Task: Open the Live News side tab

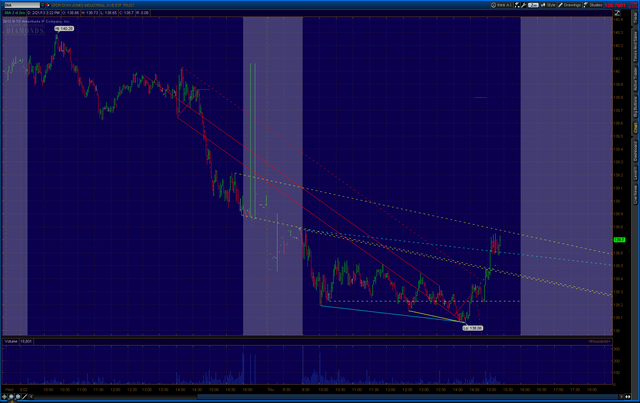Action: tap(635, 194)
